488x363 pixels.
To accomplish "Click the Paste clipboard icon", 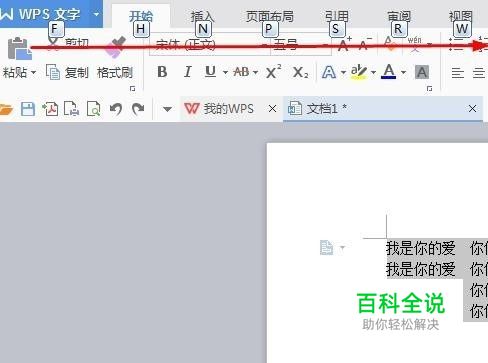I will coord(19,48).
